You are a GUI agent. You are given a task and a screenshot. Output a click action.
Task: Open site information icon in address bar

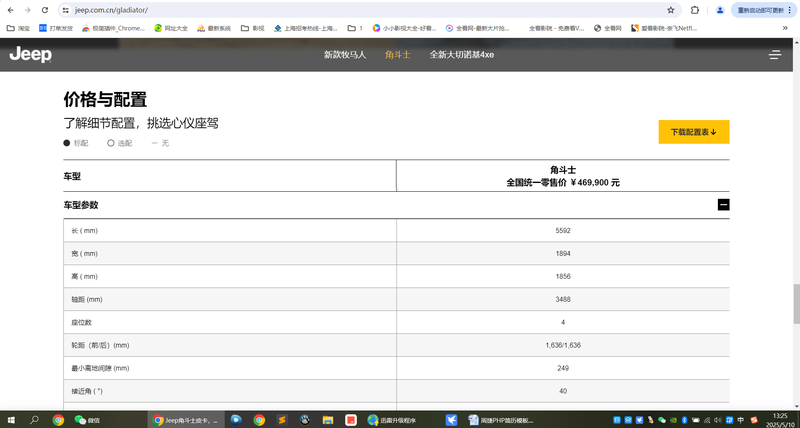pos(65,10)
